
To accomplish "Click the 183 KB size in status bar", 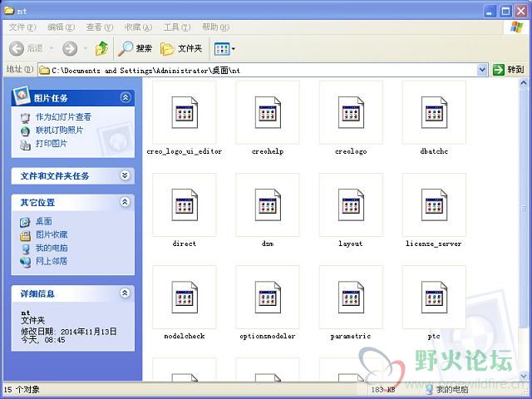I will coord(383,390).
